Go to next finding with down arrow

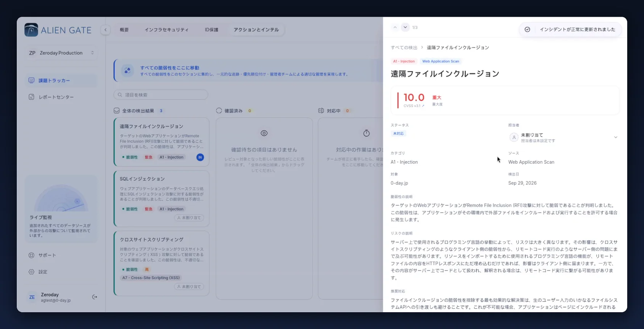click(405, 27)
